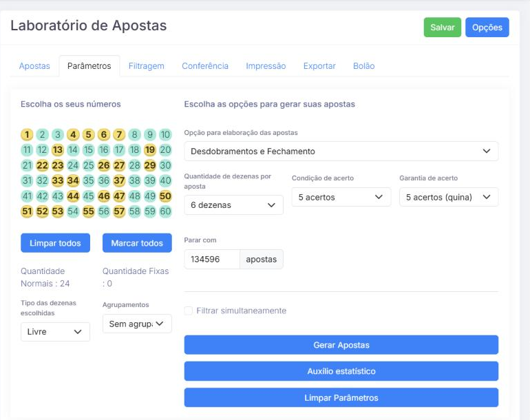530x420 pixels.
Task: Switch to the Exportar tab
Action: (319, 66)
